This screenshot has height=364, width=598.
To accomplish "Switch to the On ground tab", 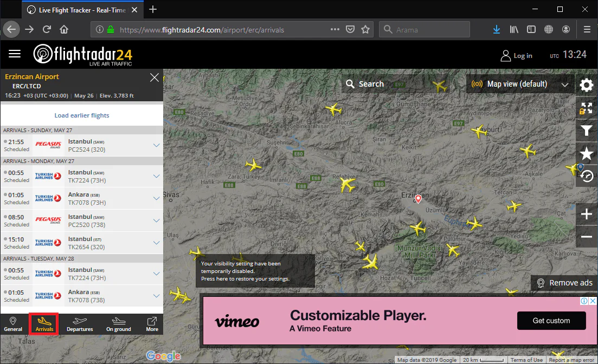I will pos(118,324).
